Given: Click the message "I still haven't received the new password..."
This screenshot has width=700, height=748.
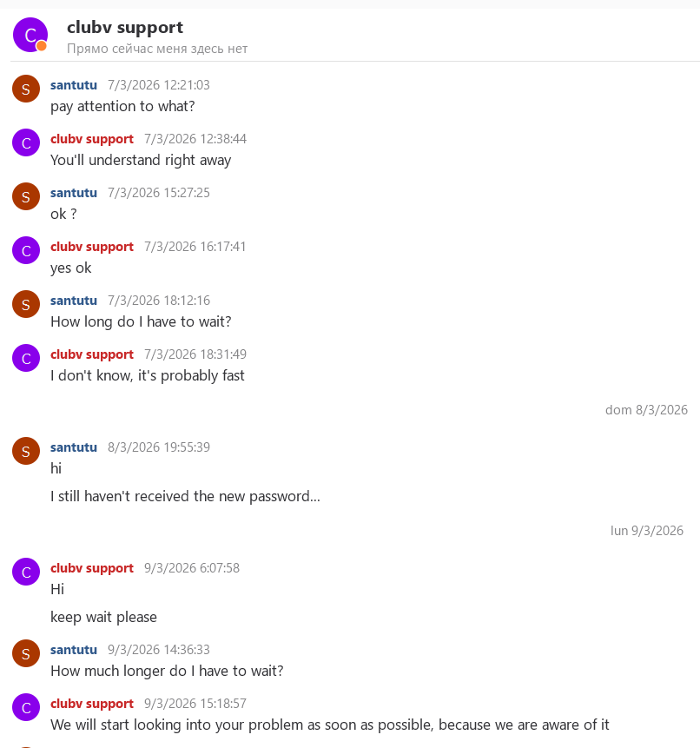Looking at the screenshot, I should [185, 497].
